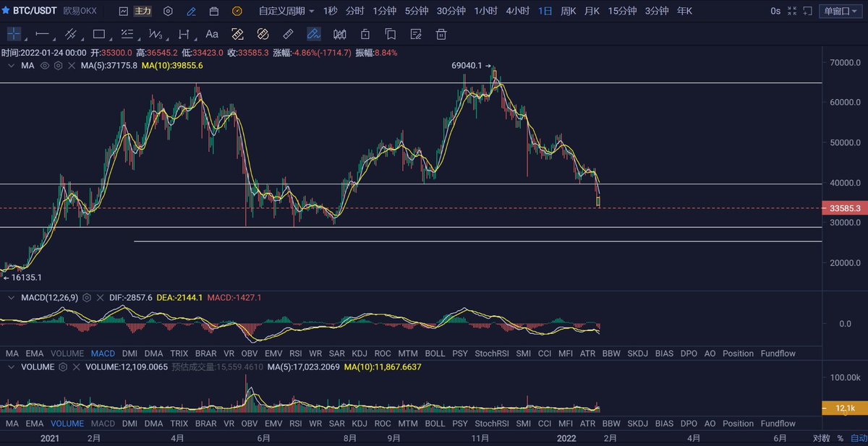Click the edit note icon in drawing toolbar
Image resolution: width=868 pixels, height=446 pixels.
click(x=415, y=34)
